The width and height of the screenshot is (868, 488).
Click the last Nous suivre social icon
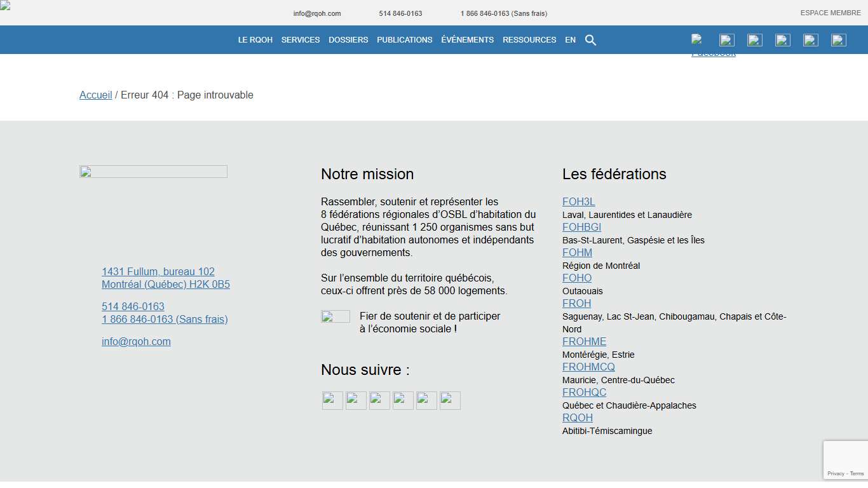click(x=449, y=400)
